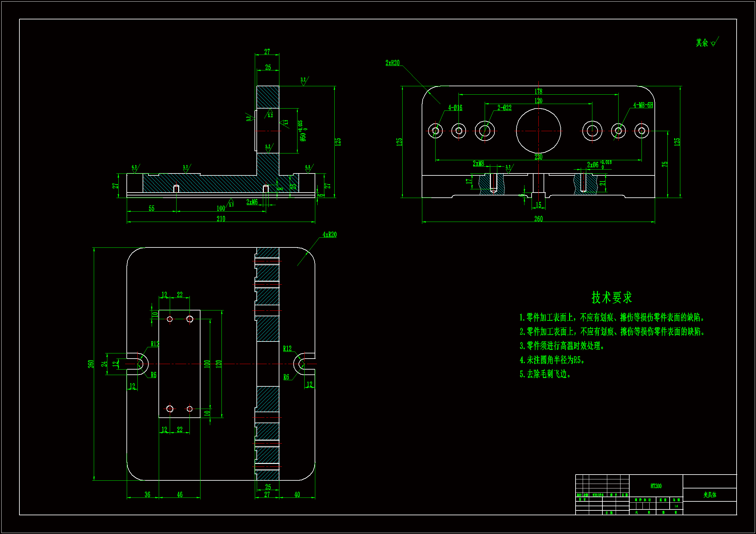Screen dimensions: 756x534
Task: Click the 1:1 scale value in title block
Action: 676,506
